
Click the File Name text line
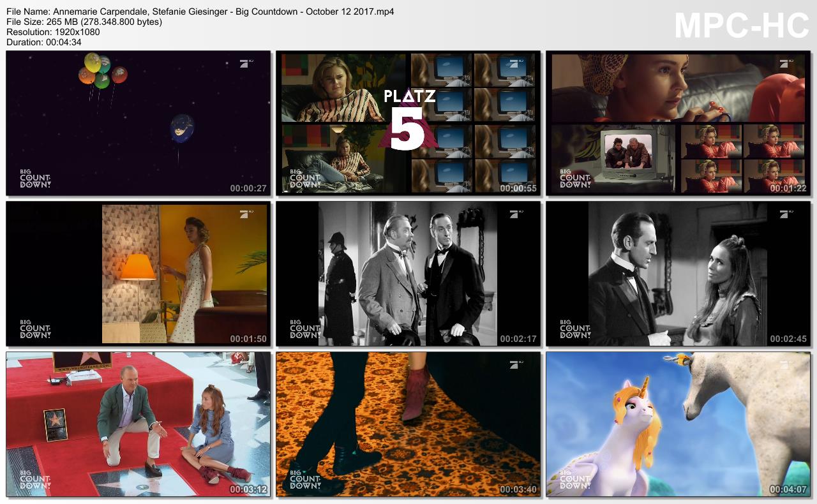[200, 11]
